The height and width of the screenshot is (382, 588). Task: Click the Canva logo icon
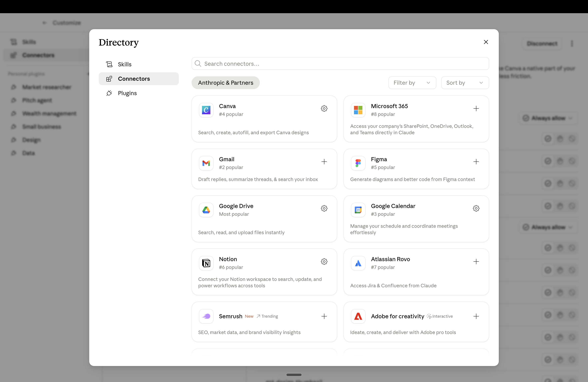(x=206, y=110)
